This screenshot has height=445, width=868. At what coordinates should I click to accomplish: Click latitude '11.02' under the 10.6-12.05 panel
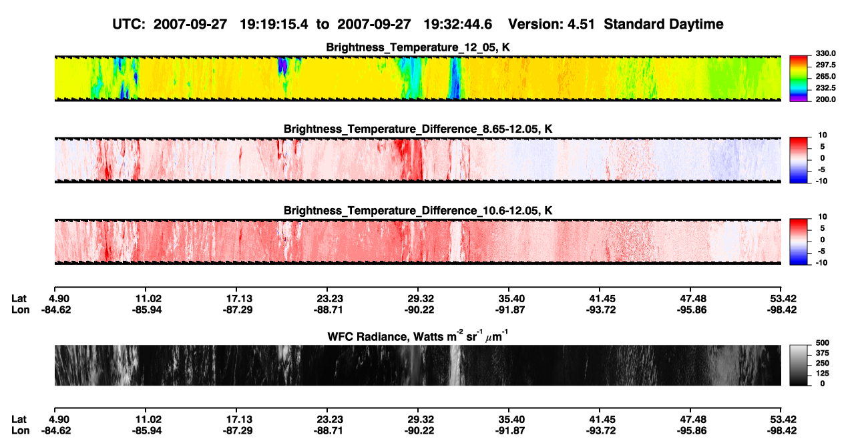tap(148, 298)
